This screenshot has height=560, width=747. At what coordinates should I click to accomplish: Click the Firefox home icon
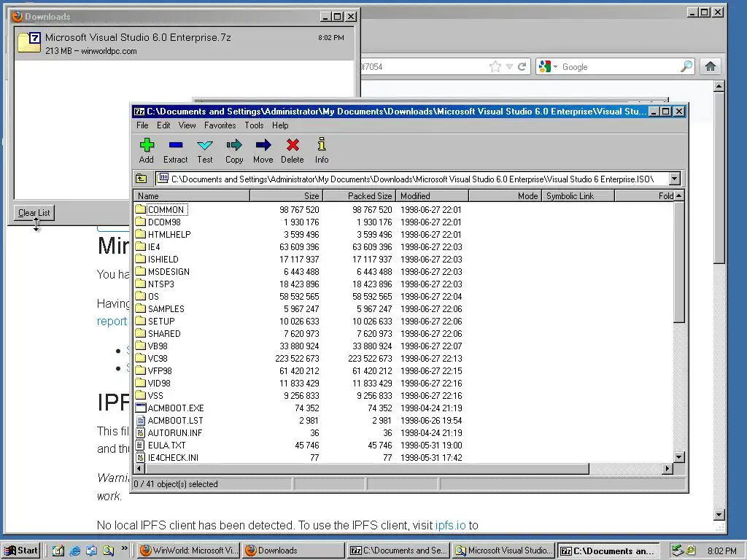(x=711, y=66)
